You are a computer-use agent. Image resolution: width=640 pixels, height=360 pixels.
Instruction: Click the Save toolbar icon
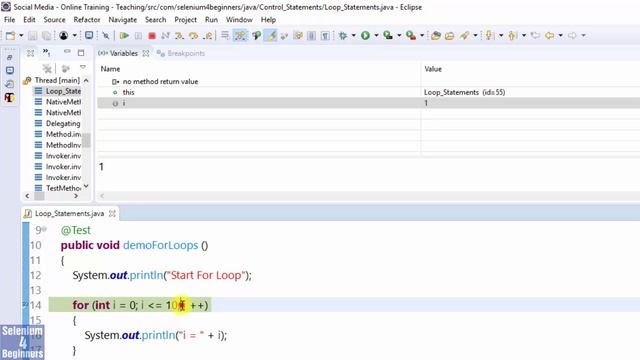pyautogui.click(x=32, y=36)
